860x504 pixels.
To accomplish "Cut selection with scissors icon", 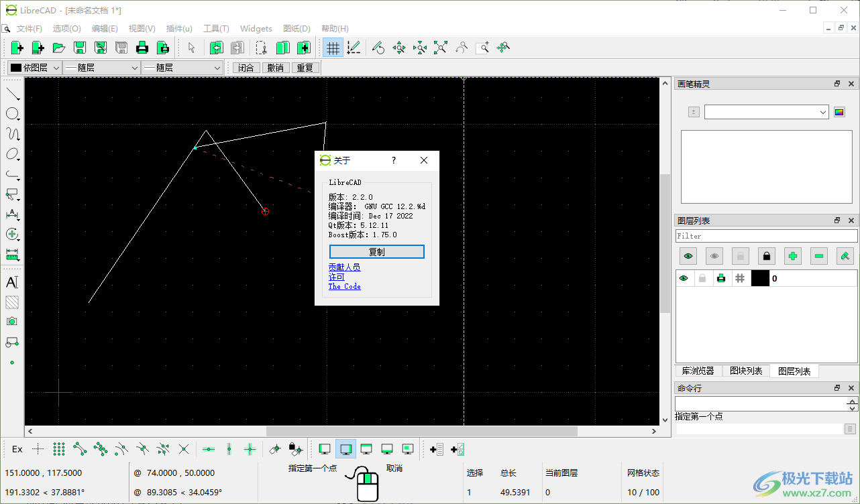I will 262,48.
